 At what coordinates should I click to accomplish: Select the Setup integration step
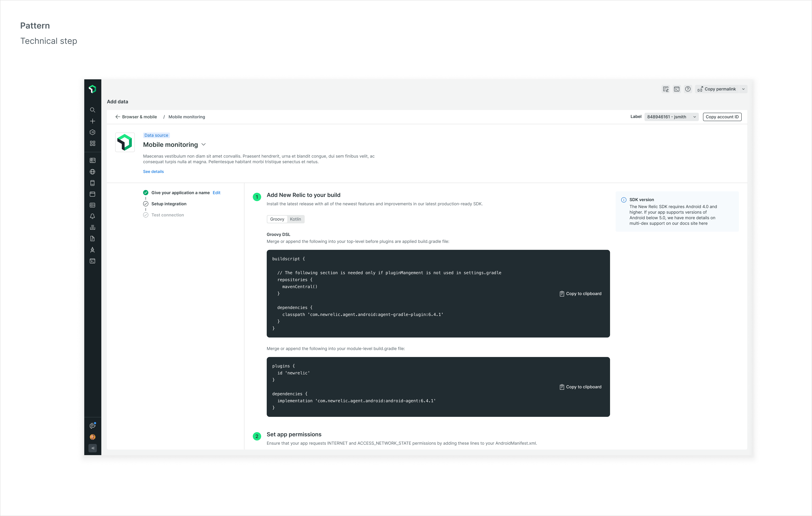(165, 204)
